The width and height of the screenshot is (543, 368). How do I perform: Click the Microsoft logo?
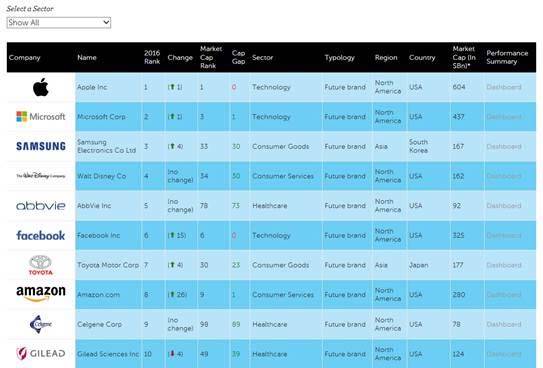click(41, 117)
